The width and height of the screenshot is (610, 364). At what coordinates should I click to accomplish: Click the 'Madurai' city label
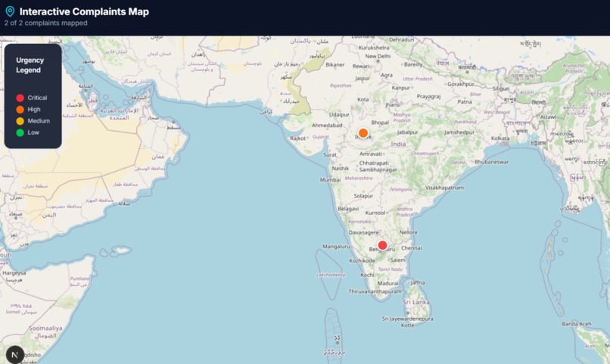pos(387,283)
